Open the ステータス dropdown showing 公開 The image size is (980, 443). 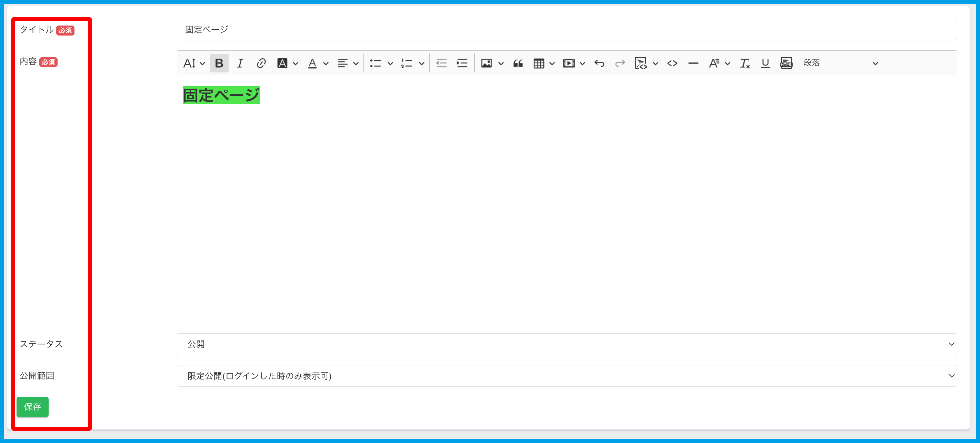tap(567, 344)
